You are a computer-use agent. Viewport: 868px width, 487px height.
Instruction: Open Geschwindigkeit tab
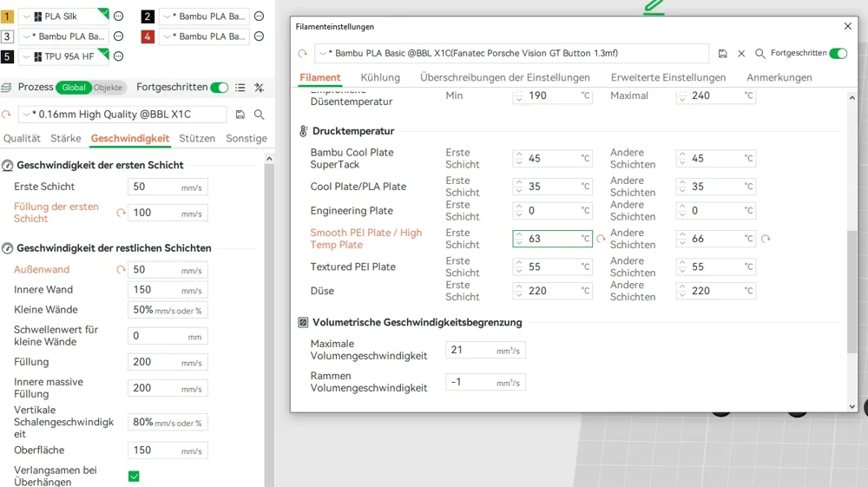pos(130,138)
